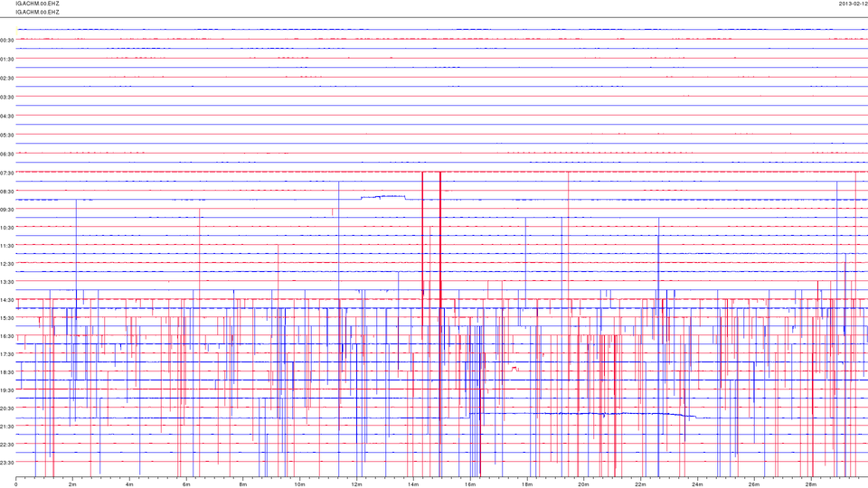
Task: Click the 18:30 time label
Action: [x=7, y=373]
